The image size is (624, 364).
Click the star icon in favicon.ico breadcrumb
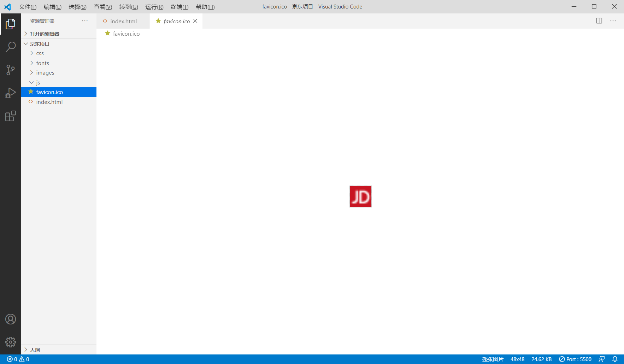[108, 33]
